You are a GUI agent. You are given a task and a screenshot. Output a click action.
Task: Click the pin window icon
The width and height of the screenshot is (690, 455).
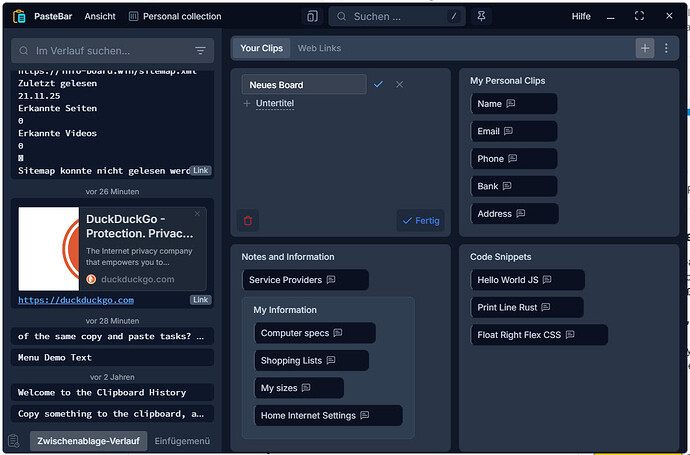coord(484,17)
